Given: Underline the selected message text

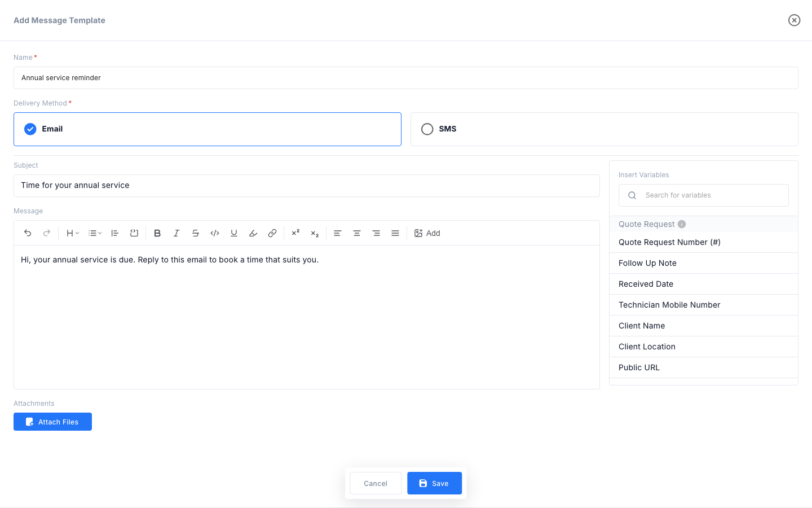Looking at the screenshot, I should click(x=234, y=233).
